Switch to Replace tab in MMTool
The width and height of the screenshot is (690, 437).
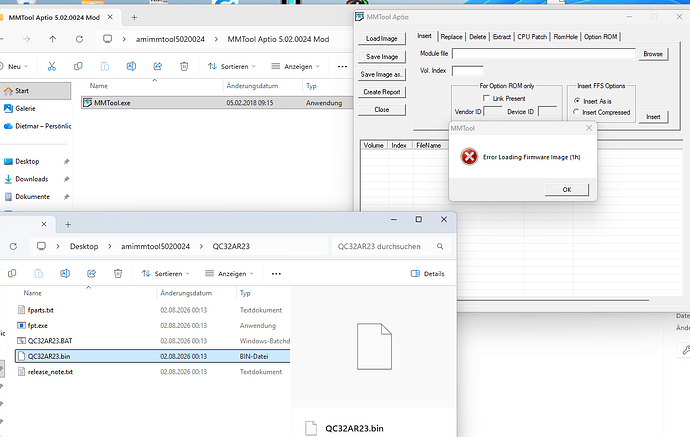pos(451,37)
